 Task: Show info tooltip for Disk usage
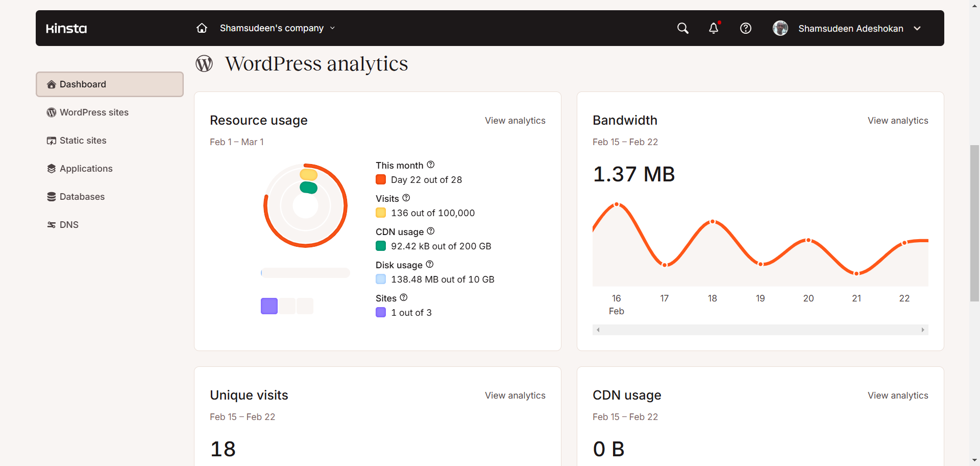tap(430, 264)
